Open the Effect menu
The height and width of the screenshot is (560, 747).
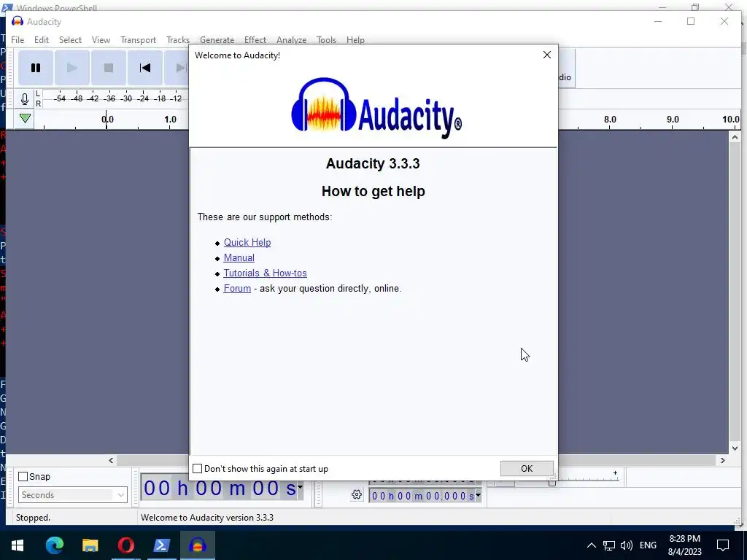[x=255, y=40]
